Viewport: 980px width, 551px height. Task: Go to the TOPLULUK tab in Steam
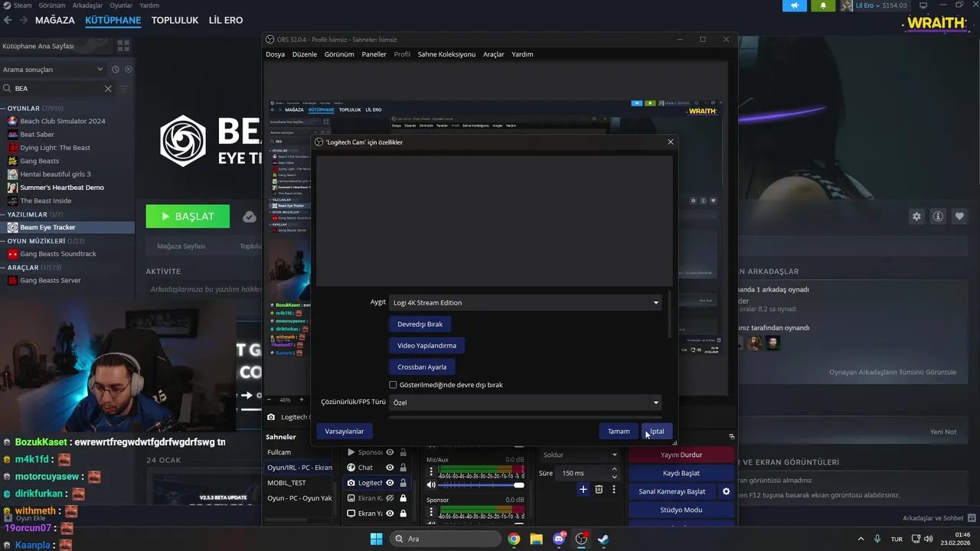(x=175, y=20)
